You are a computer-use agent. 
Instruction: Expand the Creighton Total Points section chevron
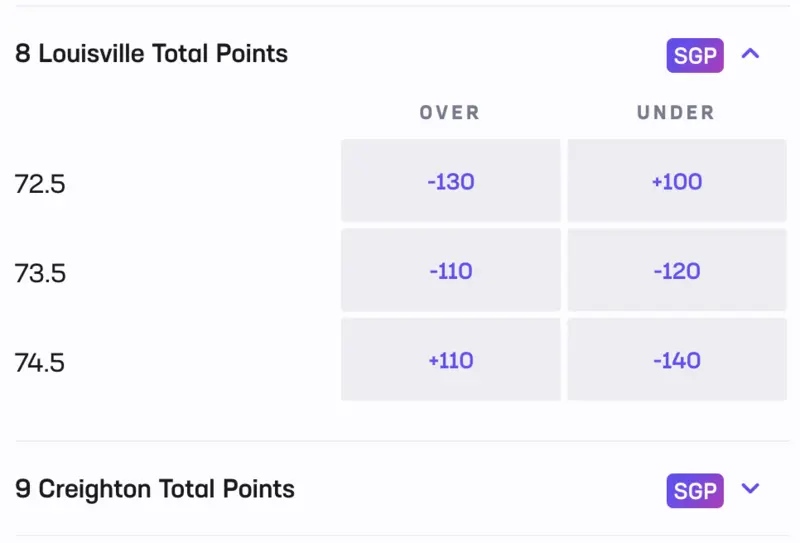point(750,488)
